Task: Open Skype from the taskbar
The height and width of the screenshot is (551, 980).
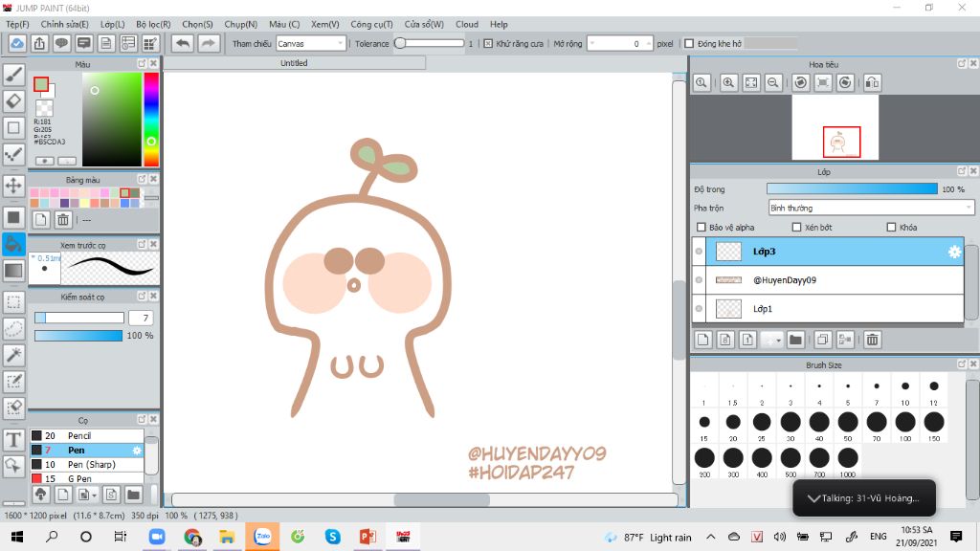Action: pos(332,537)
